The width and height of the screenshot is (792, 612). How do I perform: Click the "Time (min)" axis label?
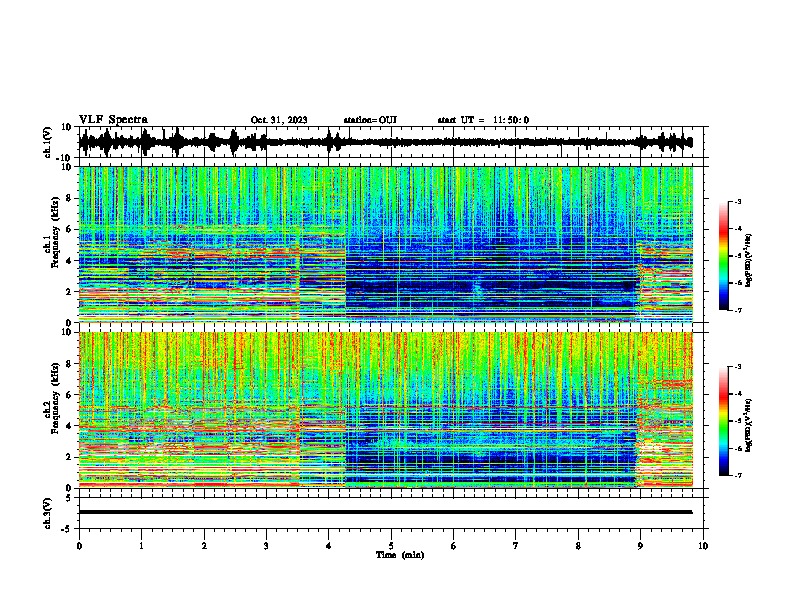tap(400, 555)
